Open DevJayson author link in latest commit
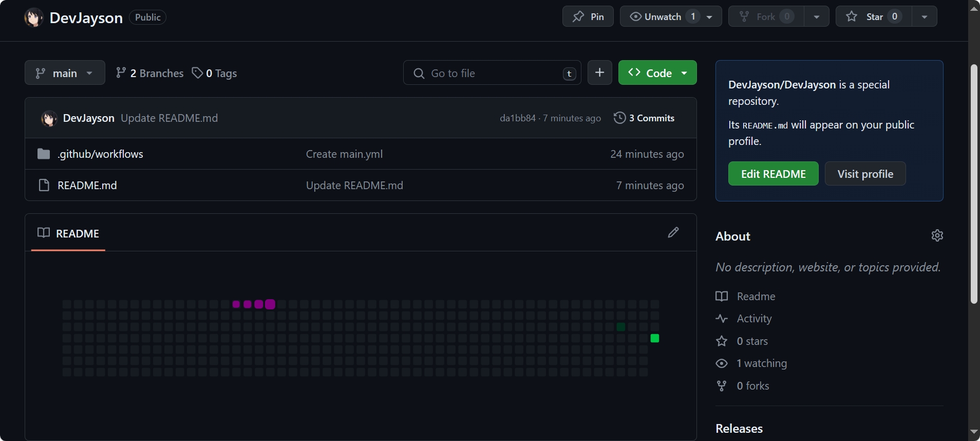Image resolution: width=980 pixels, height=441 pixels. [89, 118]
